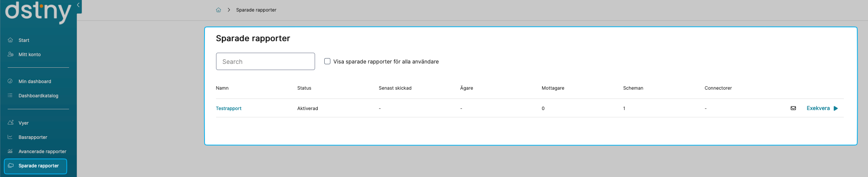Image resolution: width=868 pixels, height=177 pixels.
Task: Open Avancerade rapporter menu item
Action: [42, 151]
